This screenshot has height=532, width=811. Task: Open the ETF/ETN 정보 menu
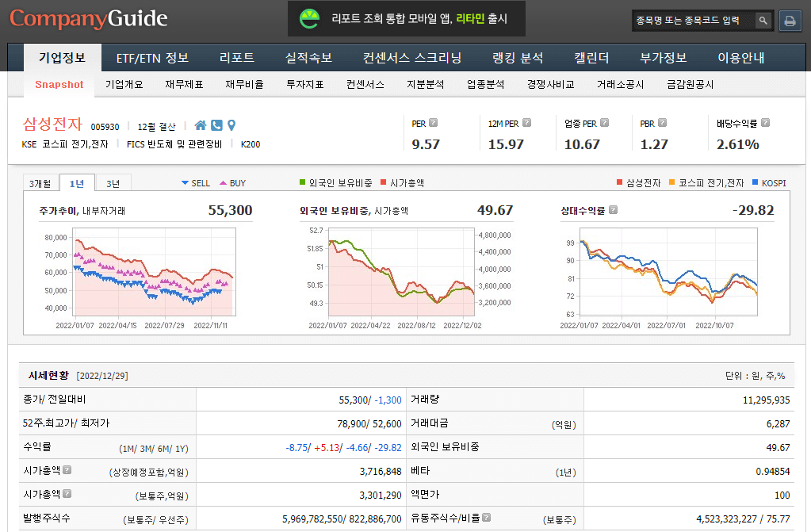click(152, 57)
